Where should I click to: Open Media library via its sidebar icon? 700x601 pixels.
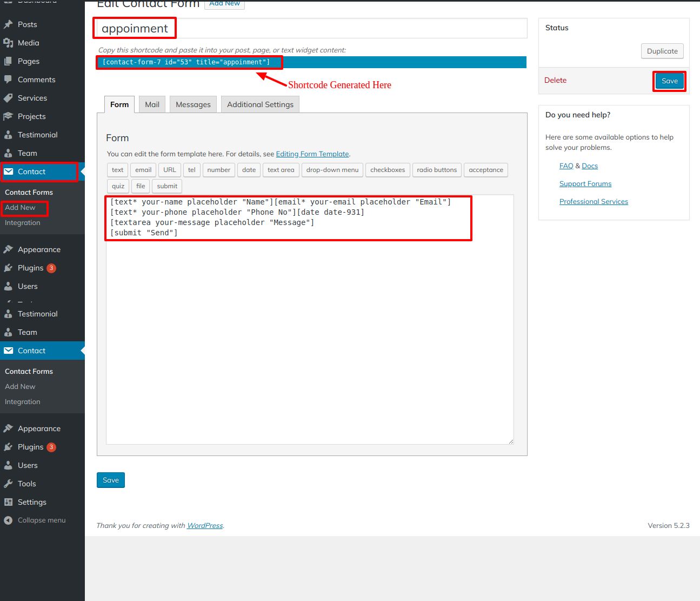click(x=8, y=43)
